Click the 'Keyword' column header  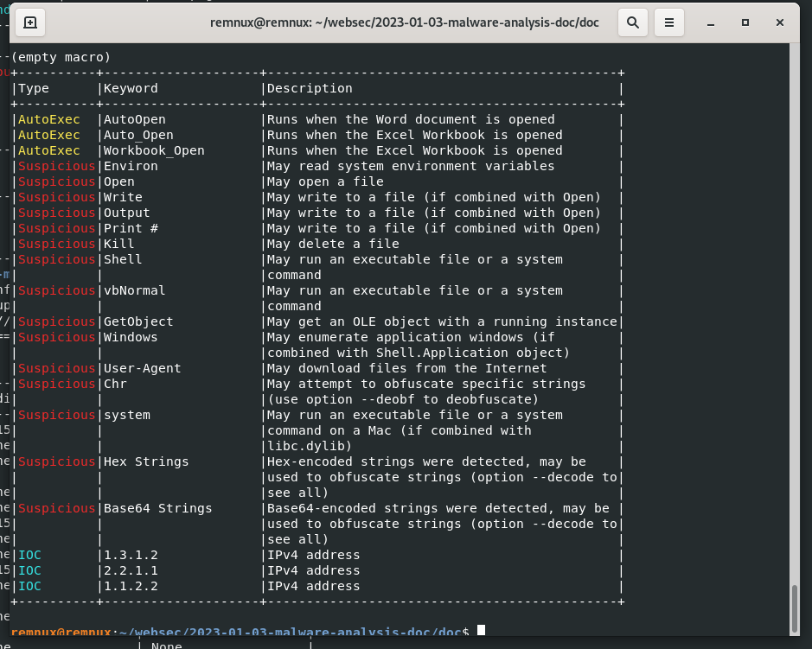(131, 88)
